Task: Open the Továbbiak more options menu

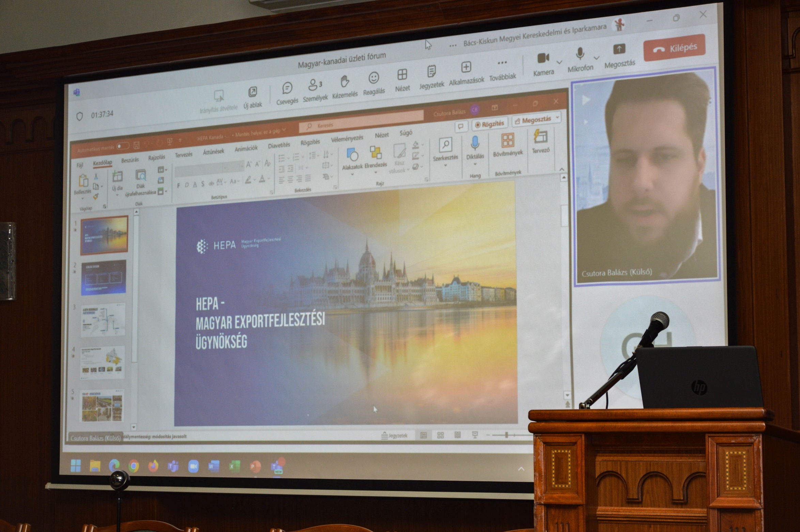Action: click(502, 70)
